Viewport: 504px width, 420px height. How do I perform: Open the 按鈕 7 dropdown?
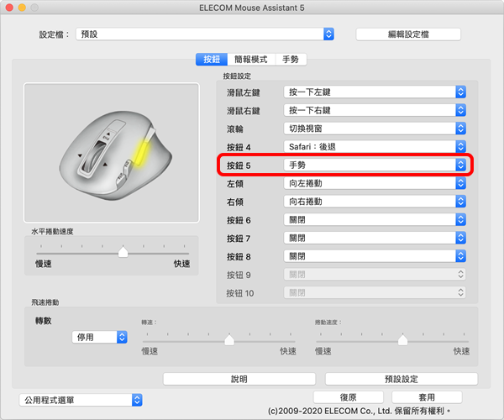[375, 238]
